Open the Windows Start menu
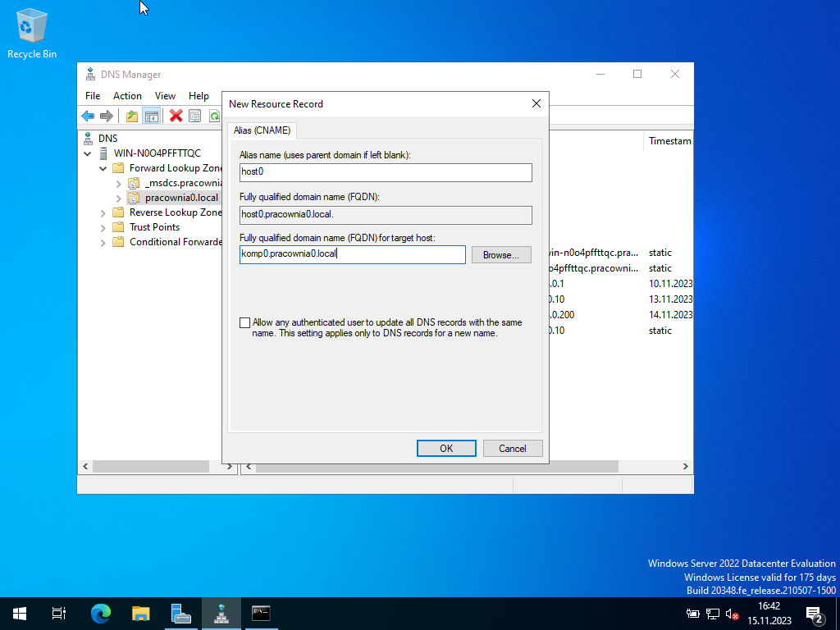840x630 pixels. click(20, 614)
